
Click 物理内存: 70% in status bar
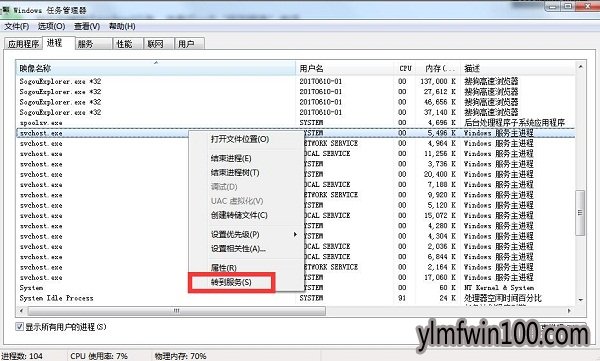coord(180,356)
